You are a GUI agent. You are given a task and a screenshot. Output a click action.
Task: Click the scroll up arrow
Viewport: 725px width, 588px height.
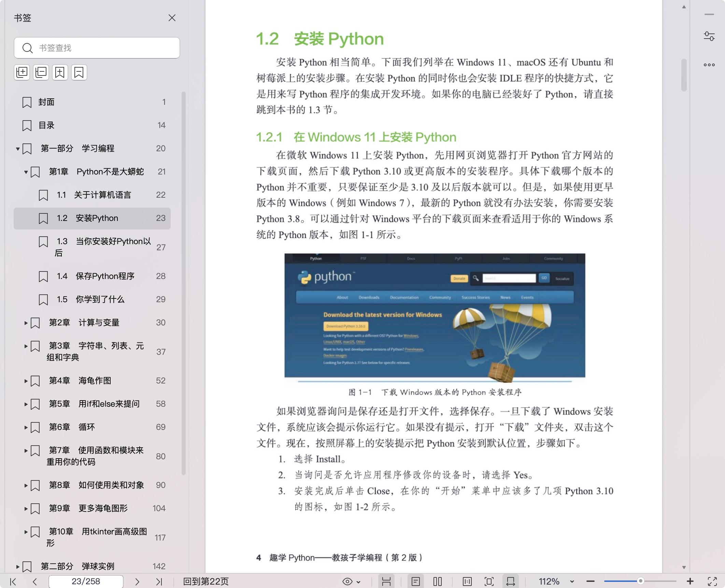684,7
